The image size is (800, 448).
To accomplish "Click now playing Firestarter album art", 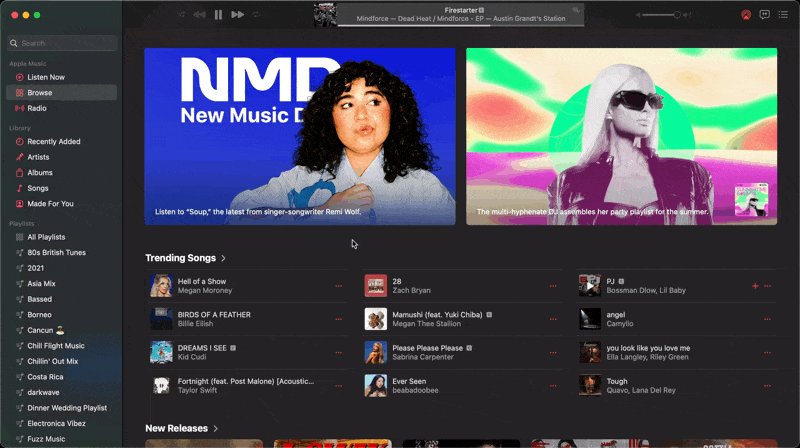I will coord(326,15).
